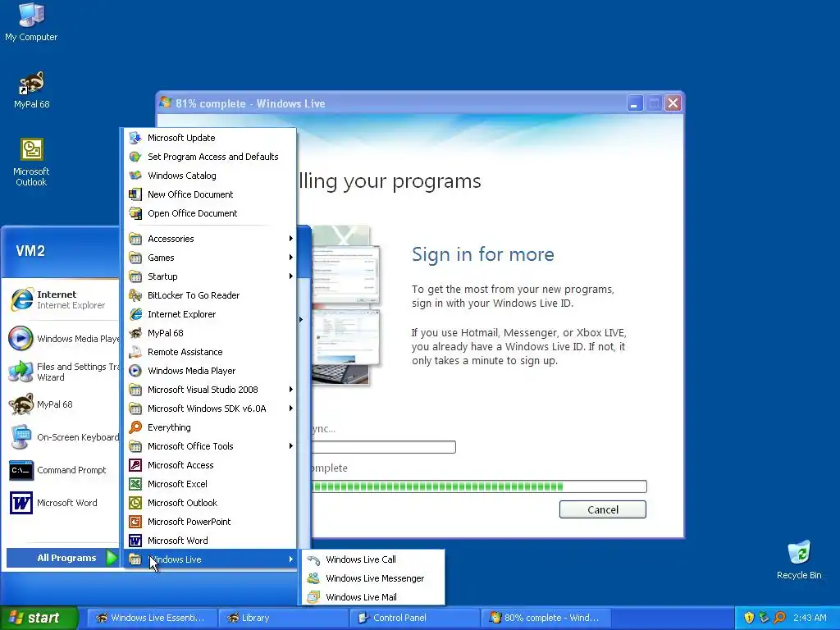Expand the Startup submenu arrow
This screenshot has width=840, height=630.
pos(291,276)
